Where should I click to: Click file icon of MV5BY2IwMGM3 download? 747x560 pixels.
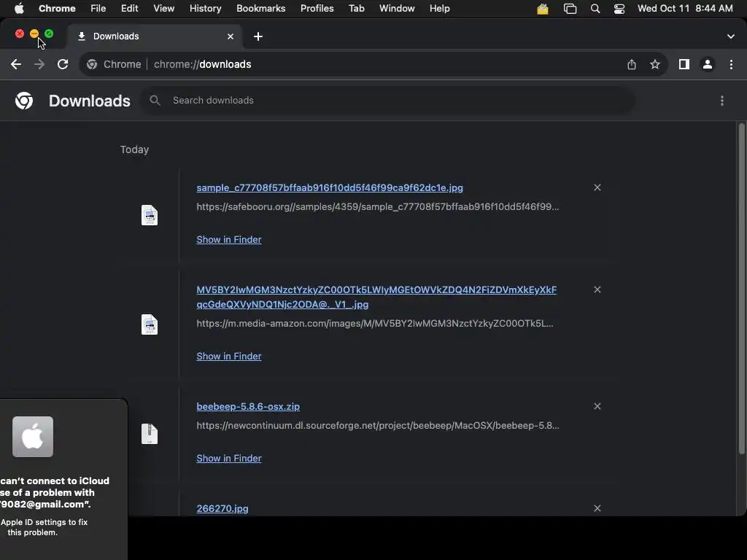pos(150,324)
